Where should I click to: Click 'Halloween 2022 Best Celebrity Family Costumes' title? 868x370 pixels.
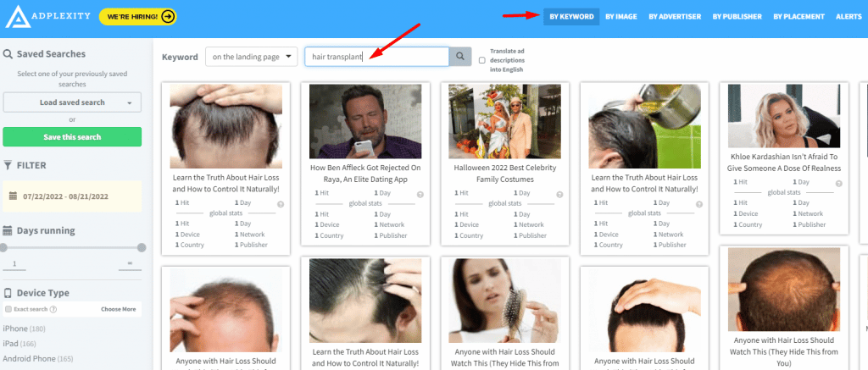coord(505,174)
